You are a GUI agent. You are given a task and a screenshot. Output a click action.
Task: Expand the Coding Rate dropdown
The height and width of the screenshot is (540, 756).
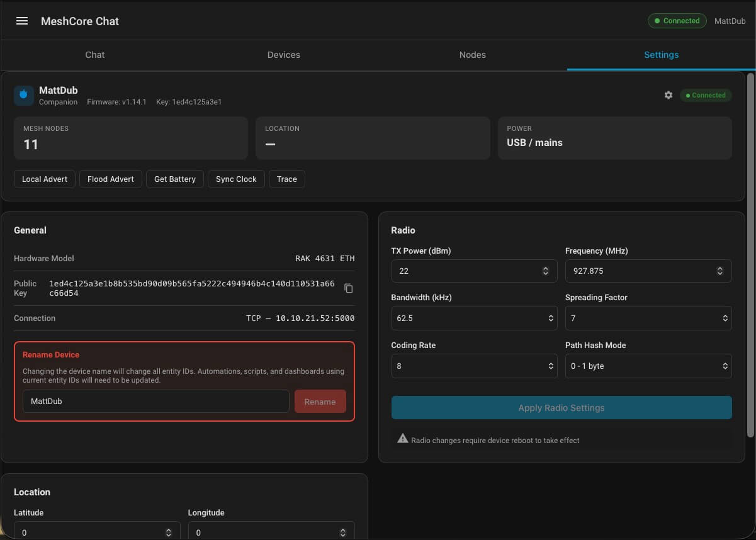coord(475,366)
